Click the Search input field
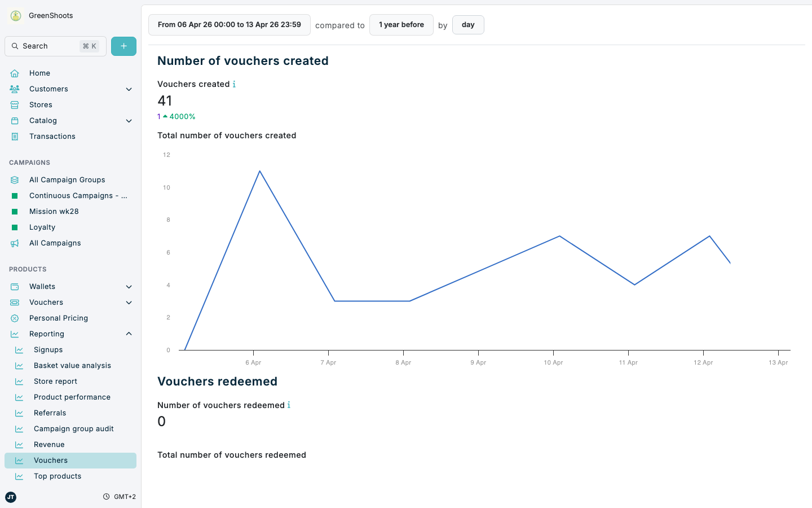The width and height of the screenshot is (812, 508). pyautogui.click(x=55, y=46)
